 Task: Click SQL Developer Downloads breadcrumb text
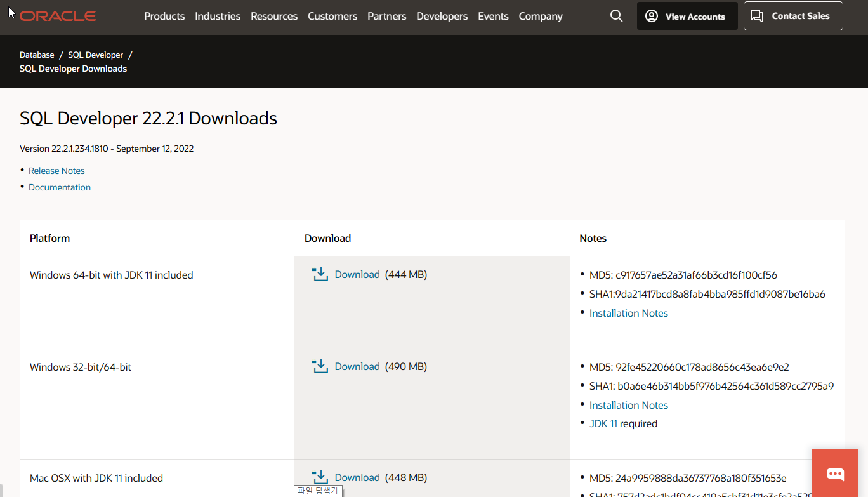[x=74, y=69]
